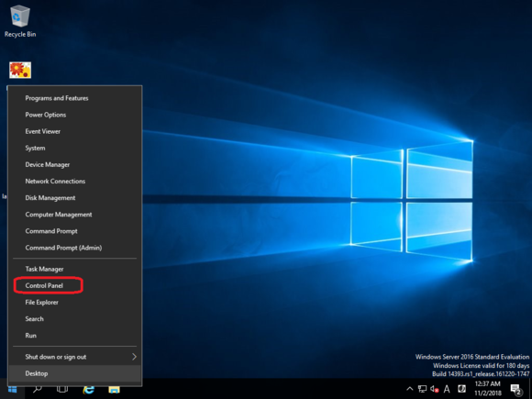Open Programs and Features

[x=74, y=98]
